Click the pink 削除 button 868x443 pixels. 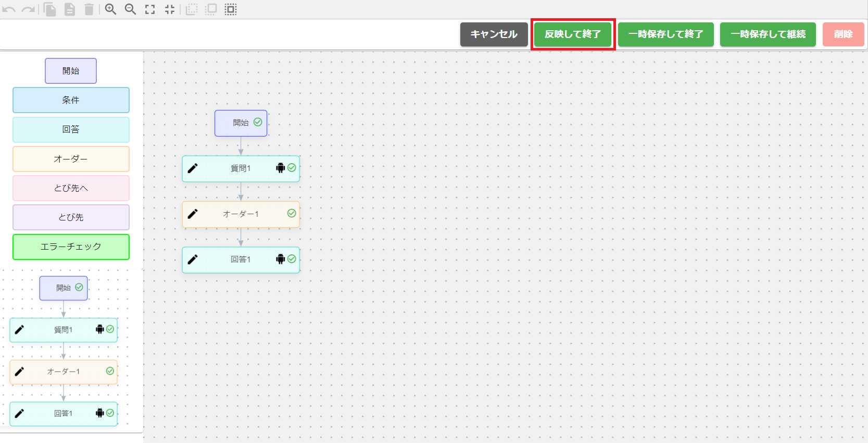[x=843, y=34]
